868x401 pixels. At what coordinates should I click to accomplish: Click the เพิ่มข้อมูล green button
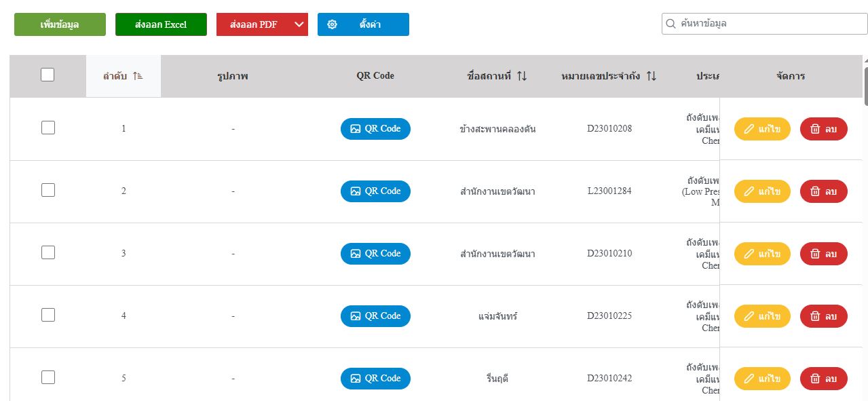click(60, 24)
